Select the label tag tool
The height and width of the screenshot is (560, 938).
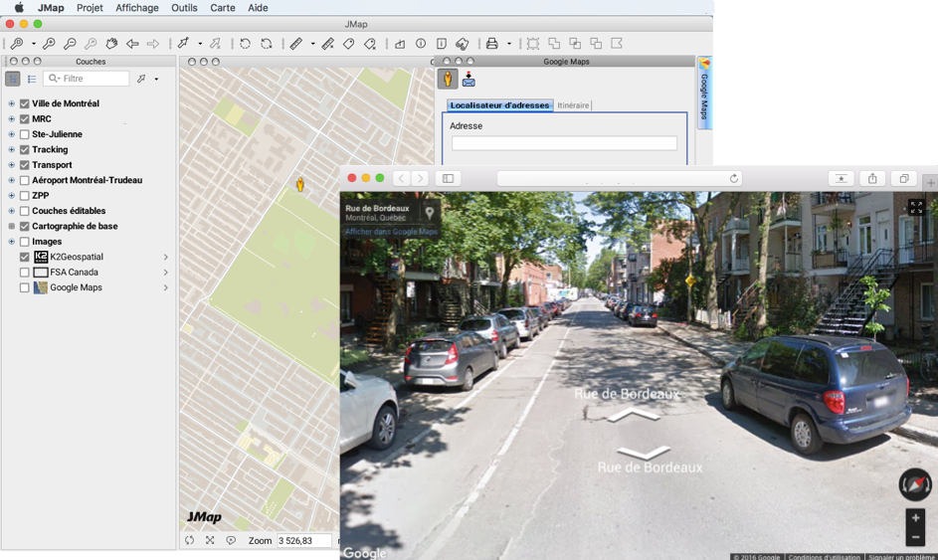click(x=349, y=44)
